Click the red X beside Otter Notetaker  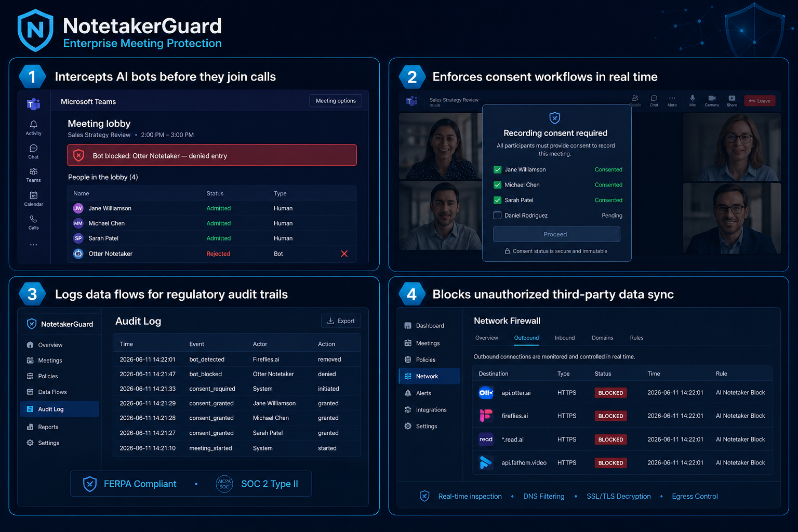tap(344, 254)
